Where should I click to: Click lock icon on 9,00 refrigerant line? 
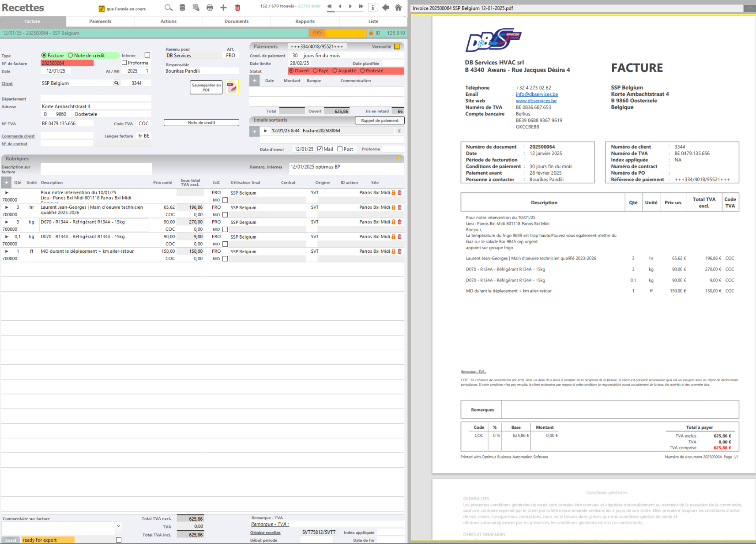point(394,237)
